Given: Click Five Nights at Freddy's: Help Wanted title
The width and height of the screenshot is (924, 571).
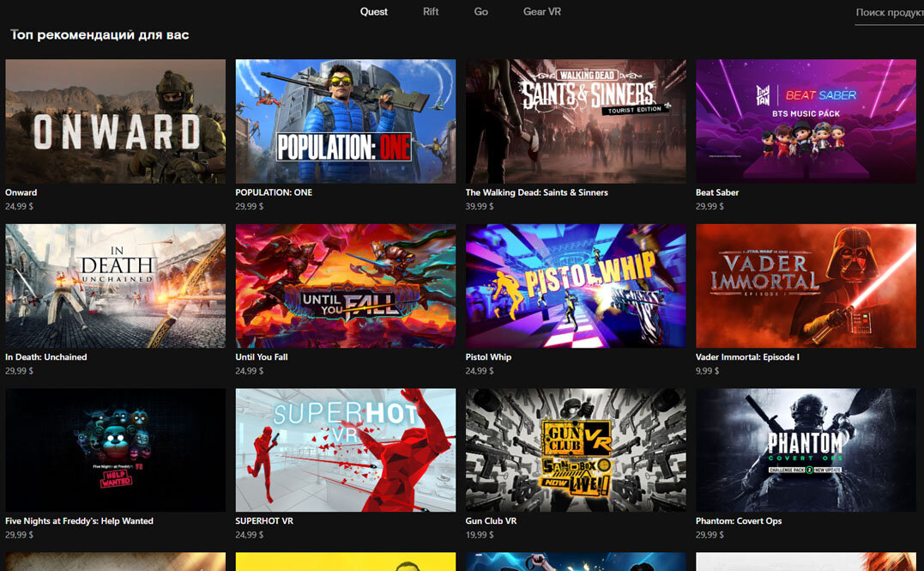Looking at the screenshot, I should point(80,521).
